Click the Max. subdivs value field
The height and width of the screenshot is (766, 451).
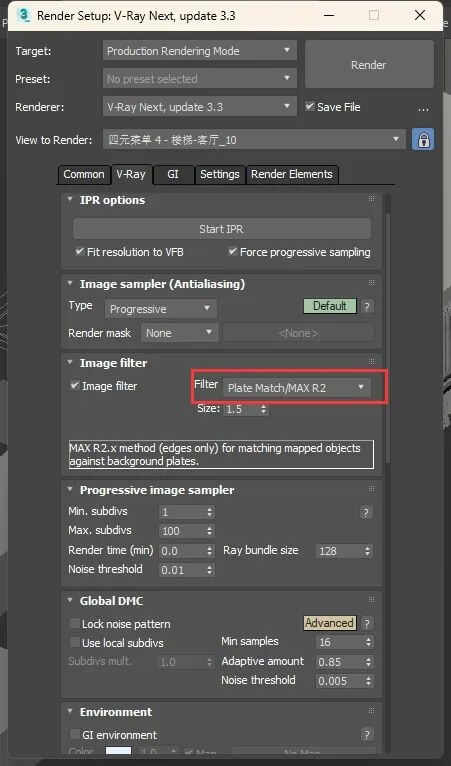(x=187, y=531)
